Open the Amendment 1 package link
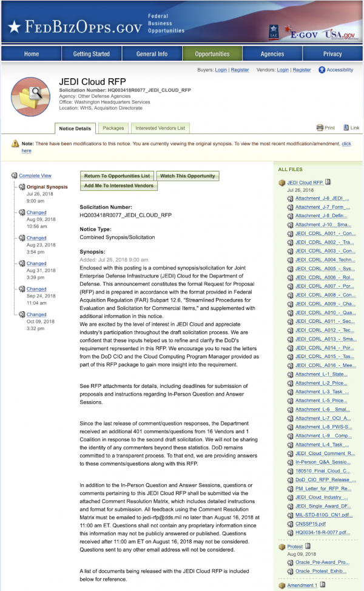The height and width of the screenshot is (591, 364). [303, 586]
